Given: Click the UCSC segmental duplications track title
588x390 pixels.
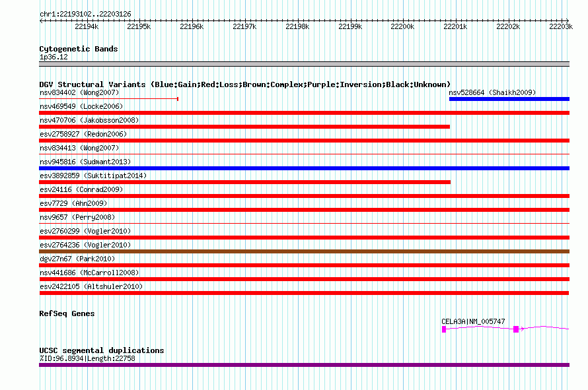Looking at the screenshot, I should click(x=102, y=350).
